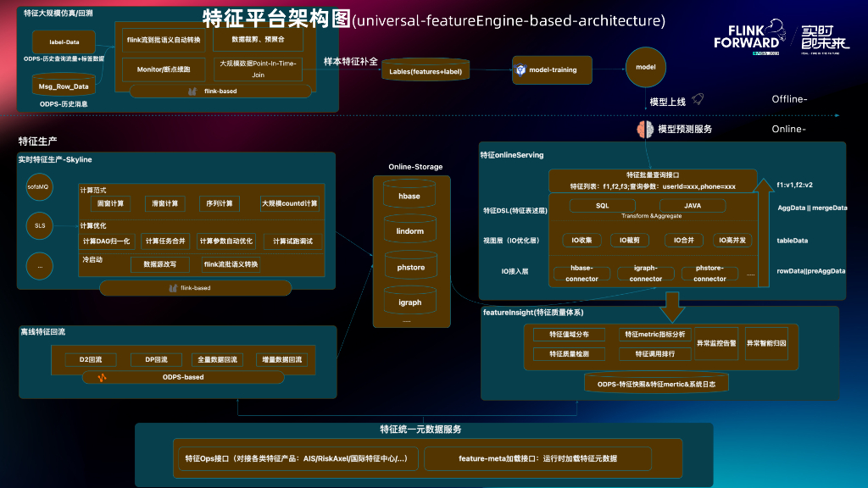Click the orange down arrow above featureInsight
The height and width of the screenshot is (488, 868).
(x=672, y=307)
